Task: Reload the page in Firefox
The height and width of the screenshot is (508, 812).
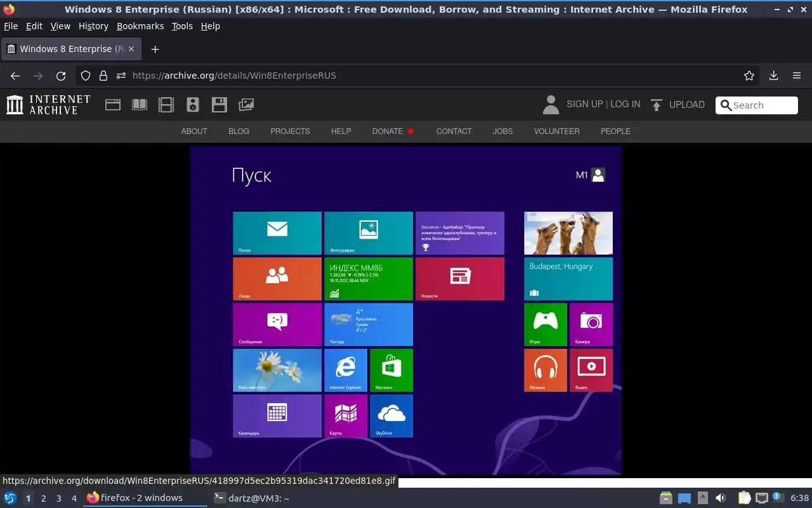Action: pyautogui.click(x=61, y=76)
